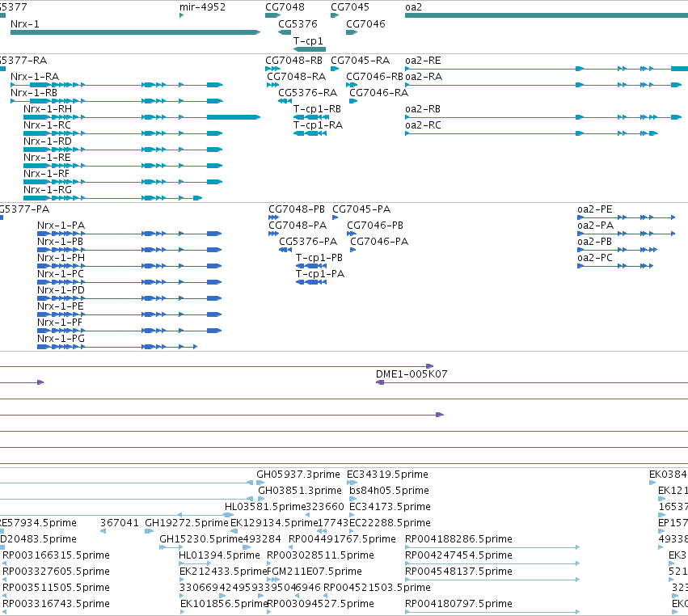The image size is (688, 616).
Task: Select transcript Nrx-1-RA label
Action: [x=35, y=77]
